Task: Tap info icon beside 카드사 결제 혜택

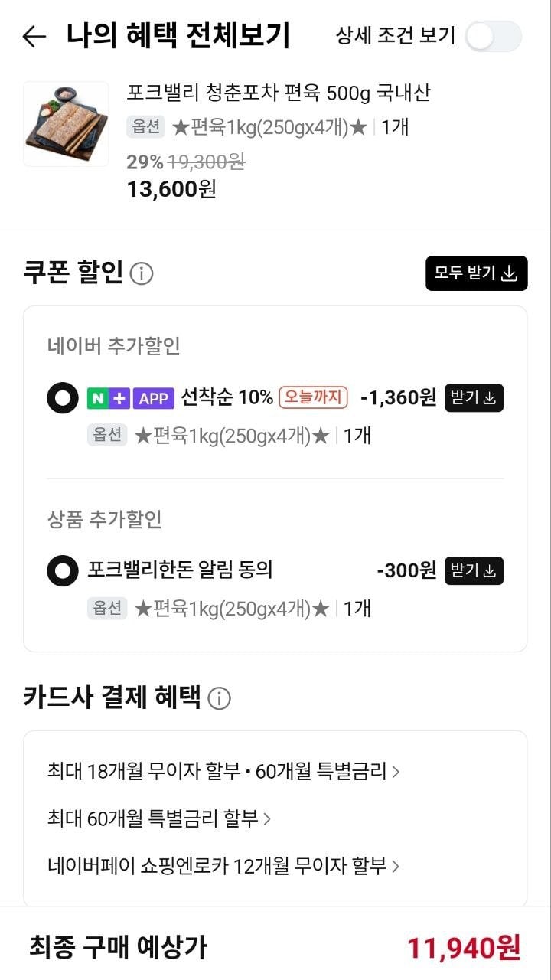Action: coord(219,698)
